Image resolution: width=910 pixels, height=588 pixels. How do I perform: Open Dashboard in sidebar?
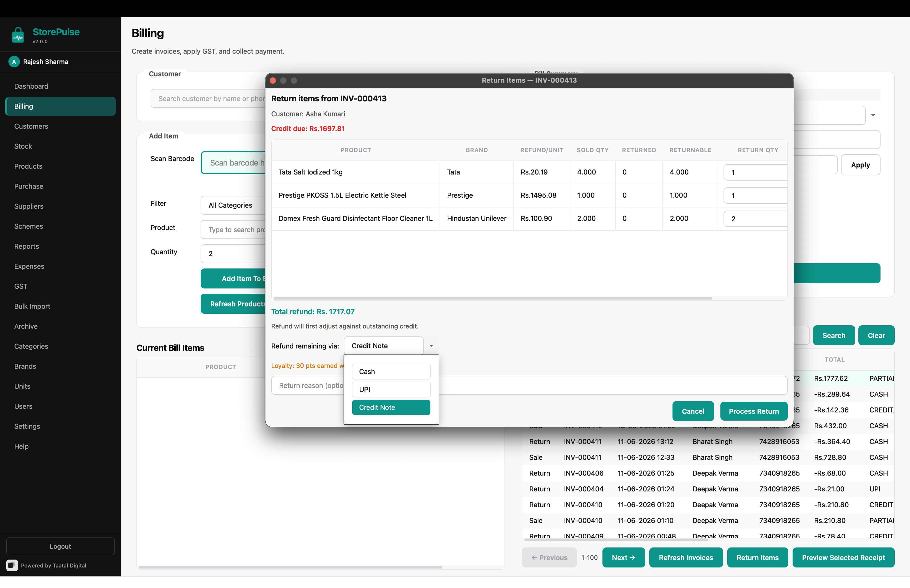point(60,86)
